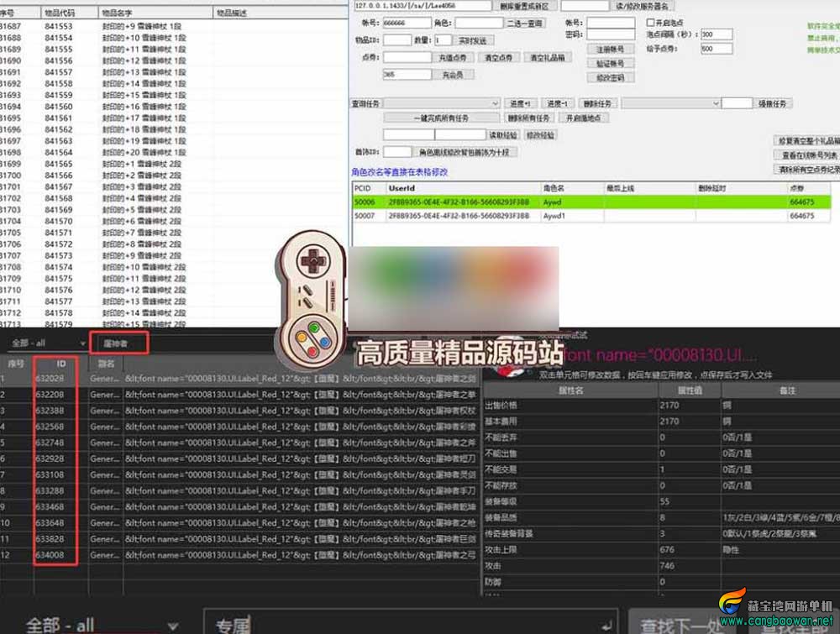Open the 全部 - all filter dropdown above table
840x634 pixels.
[48, 343]
